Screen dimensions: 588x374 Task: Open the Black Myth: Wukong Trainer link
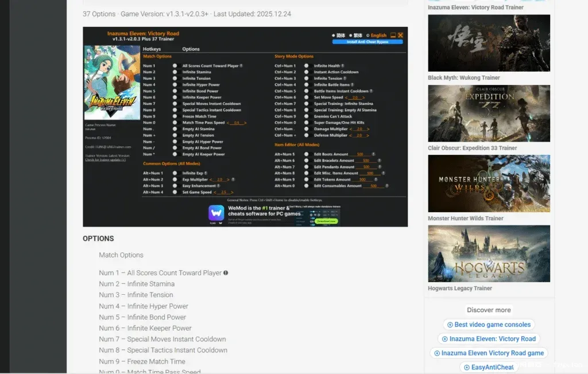point(464,77)
